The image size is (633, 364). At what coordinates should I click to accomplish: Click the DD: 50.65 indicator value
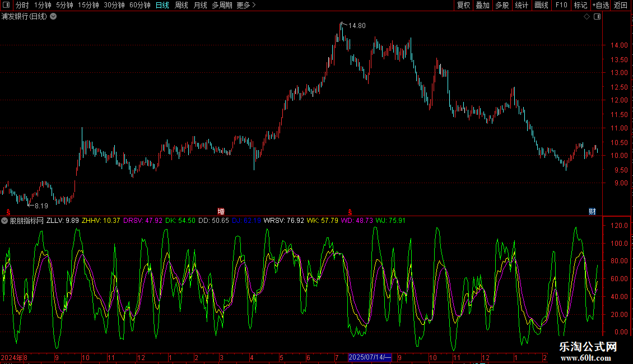(x=213, y=221)
